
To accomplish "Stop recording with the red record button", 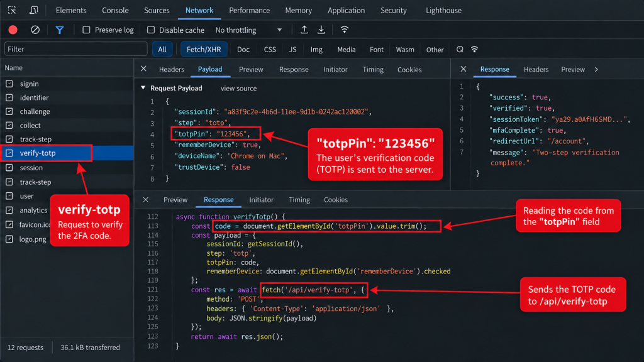I will 13,30.
